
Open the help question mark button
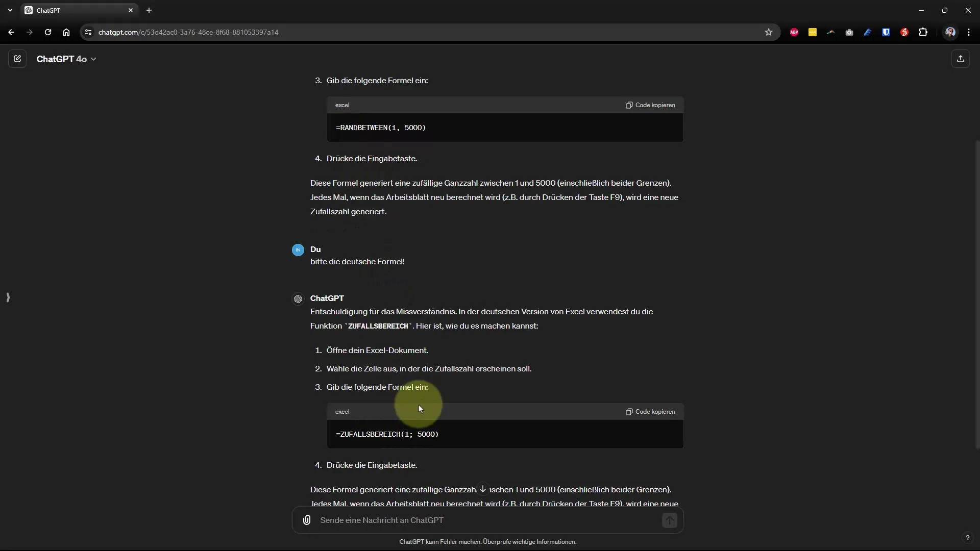(967, 537)
